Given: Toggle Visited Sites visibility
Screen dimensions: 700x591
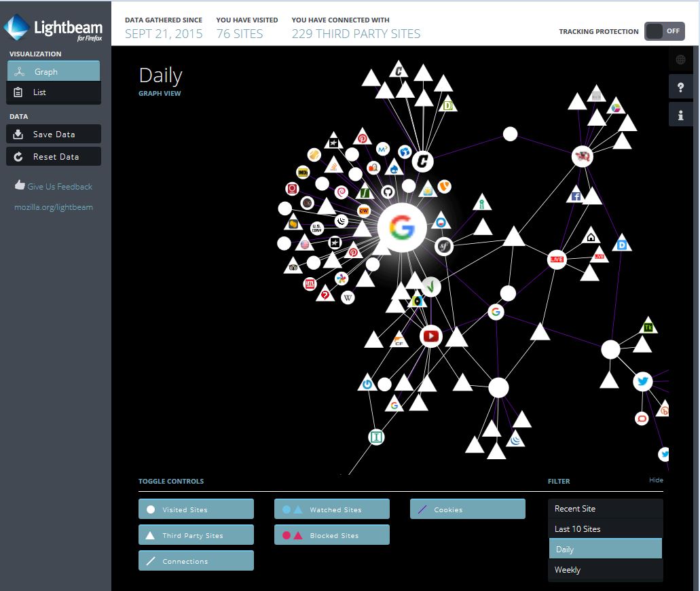Looking at the screenshot, I should 196,509.
